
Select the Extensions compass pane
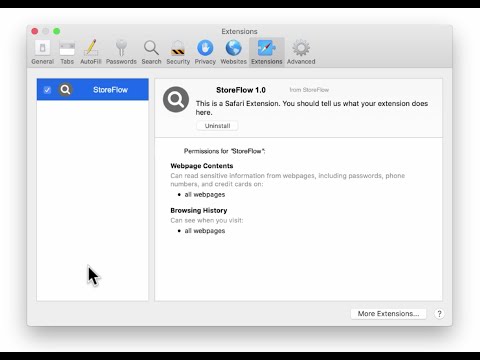(x=267, y=52)
